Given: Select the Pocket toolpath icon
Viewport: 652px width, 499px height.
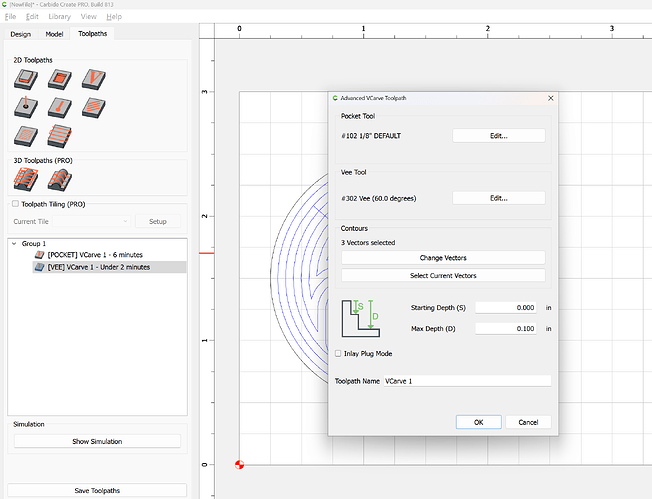Looking at the screenshot, I should (59, 79).
